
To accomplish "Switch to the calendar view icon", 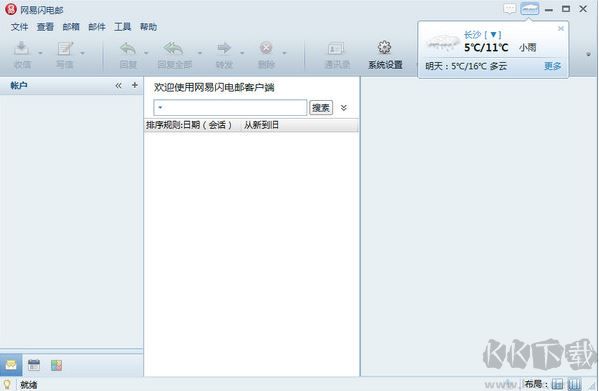I will point(34,365).
